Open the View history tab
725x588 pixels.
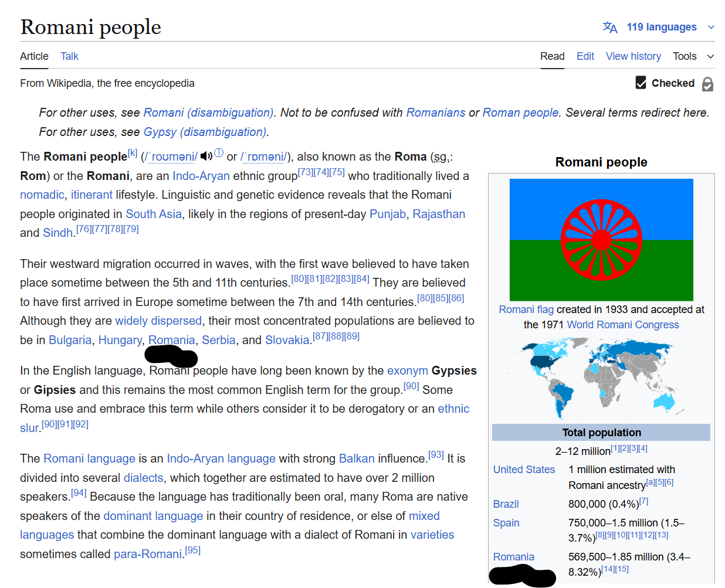tap(633, 56)
